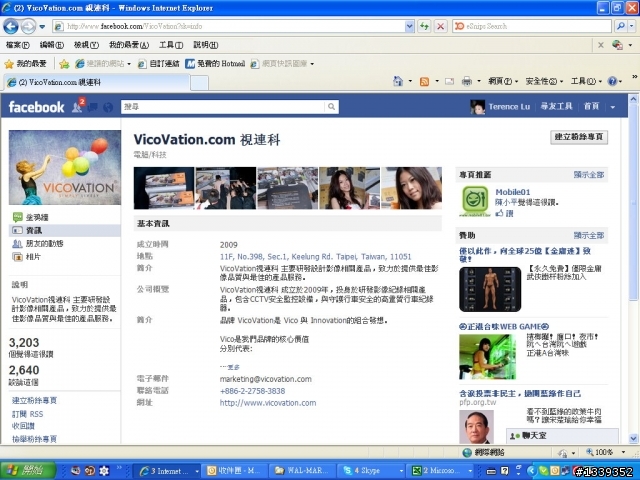Click the +886-2-2758-3838 phone link
The height and width of the screenshot is (480, 640).
(252, 391)
